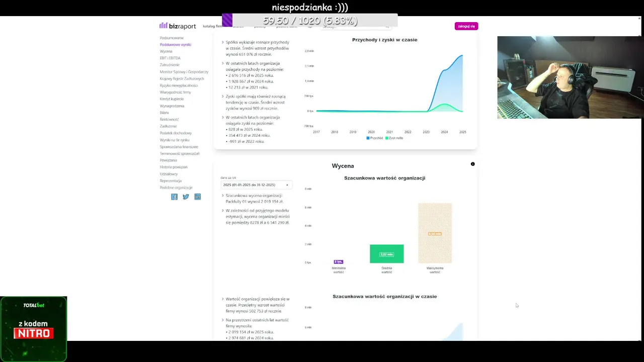This screenshot has height=362, width=644.
Task: Open Monitor Sądowy i Gospodarczy
Action: pos(184,72)
